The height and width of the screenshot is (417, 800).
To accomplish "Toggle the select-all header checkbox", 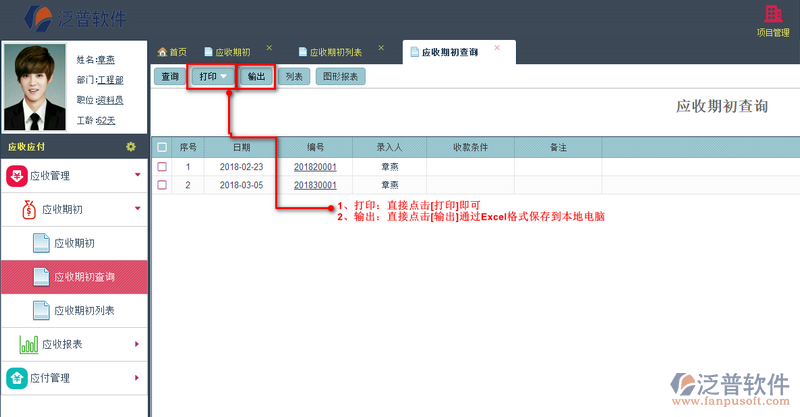I will 162,147.
